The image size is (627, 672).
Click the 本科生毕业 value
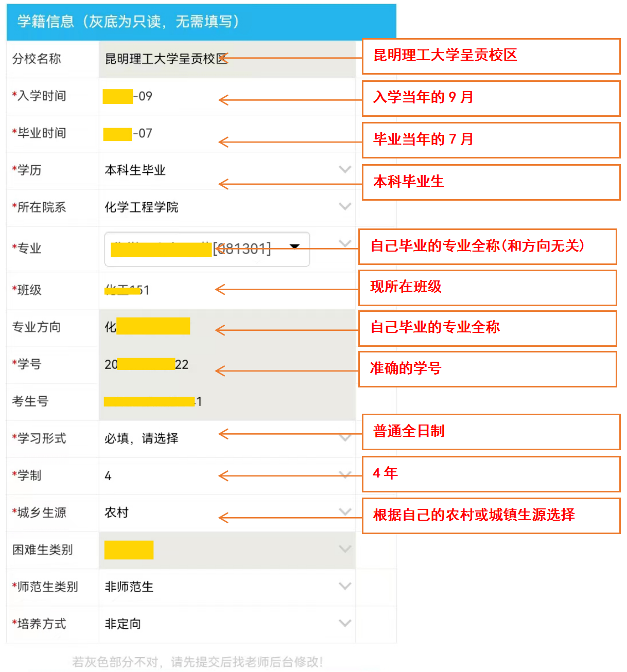click(135, 170)
